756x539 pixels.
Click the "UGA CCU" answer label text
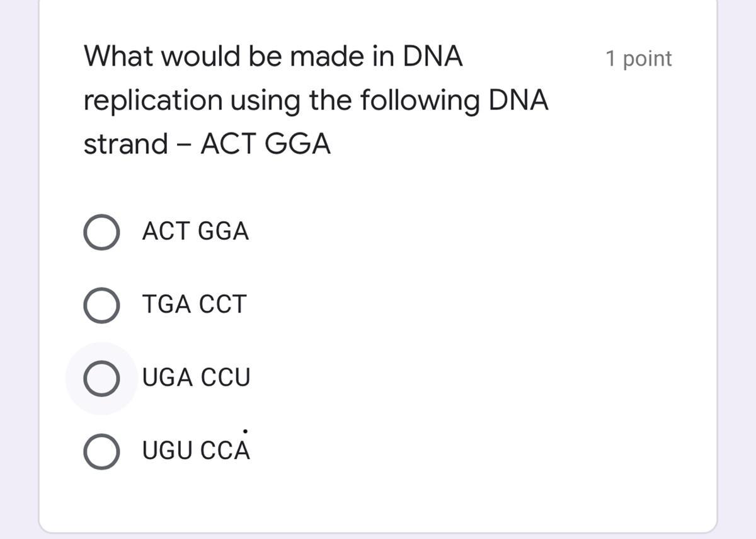tap(196, 378)
